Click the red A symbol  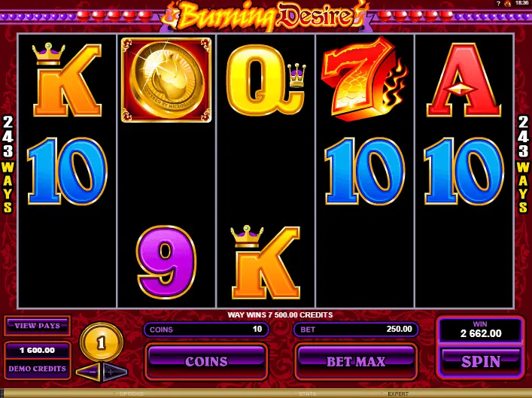point(464,80)
